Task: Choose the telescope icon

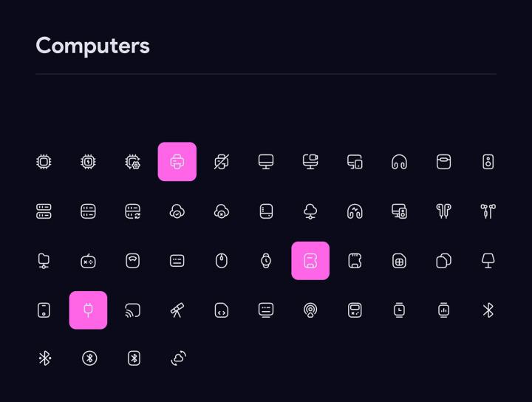Action: point(177,310)
